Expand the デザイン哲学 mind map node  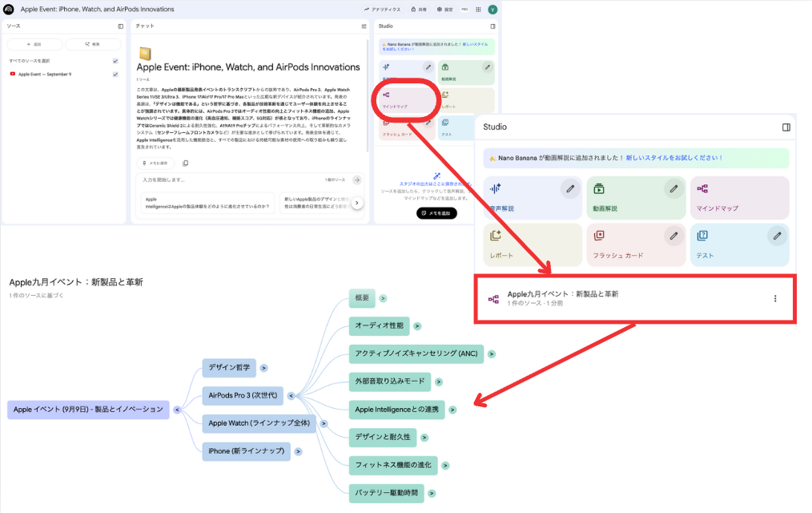pos(263,369)
